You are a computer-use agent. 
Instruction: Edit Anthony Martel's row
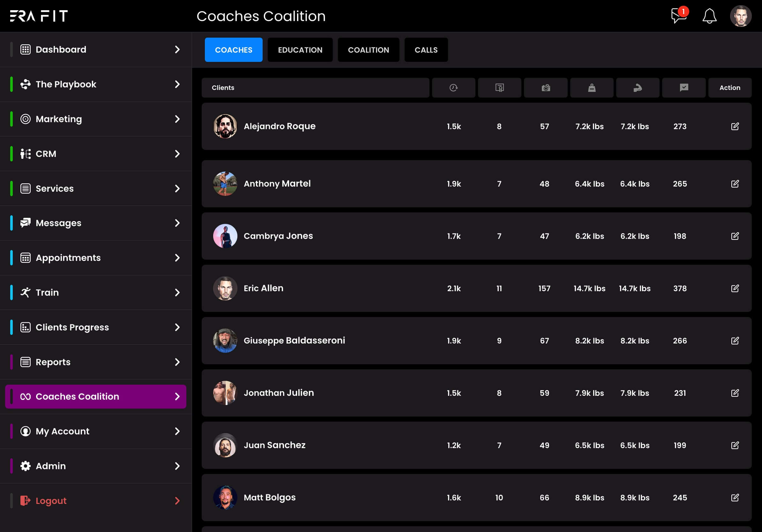[x=735, y=184]
